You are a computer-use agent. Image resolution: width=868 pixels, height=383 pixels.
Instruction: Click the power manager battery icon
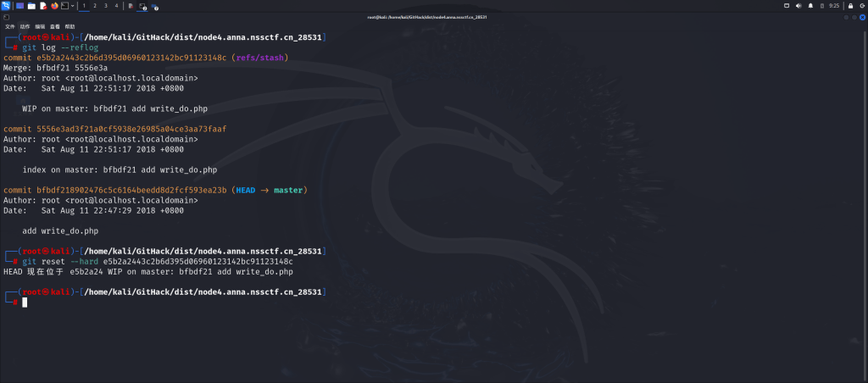822,6
